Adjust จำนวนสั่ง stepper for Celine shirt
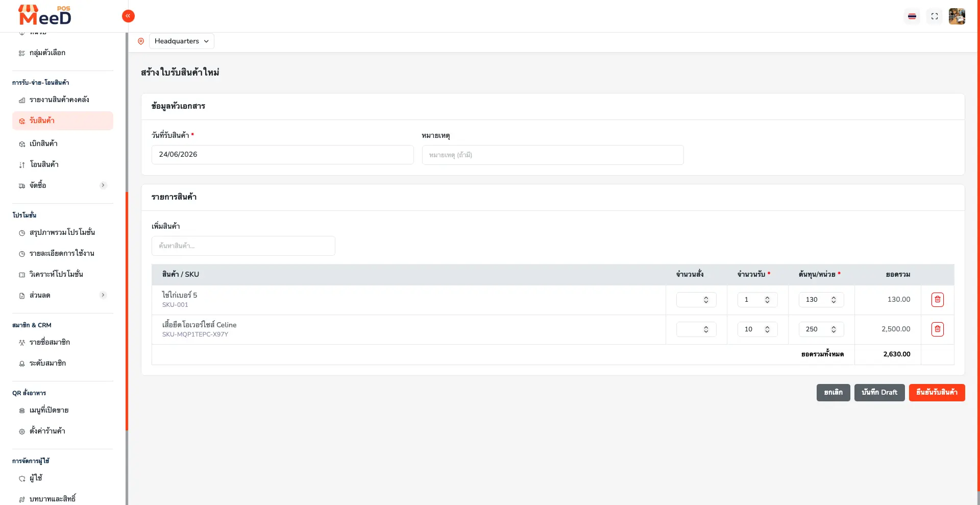Image resolution: width=980 pixels, height=505 pixels. click(706, 329)
